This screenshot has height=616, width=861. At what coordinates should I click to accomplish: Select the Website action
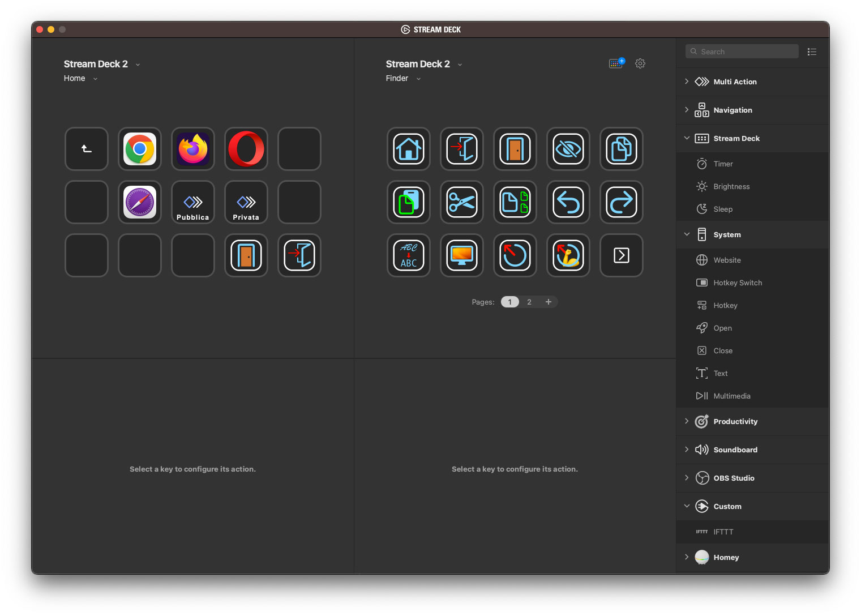[753, 260]
